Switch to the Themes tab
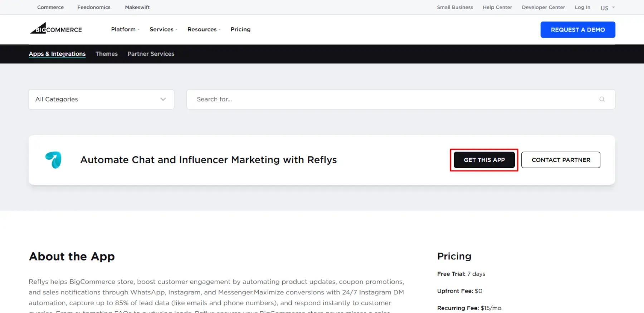 106,54
